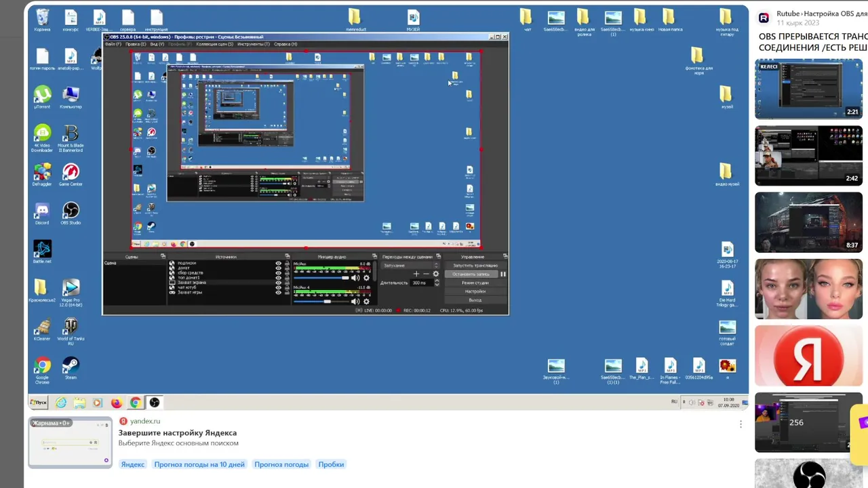Click the Жарнама ad thumbnail
This screenshot has width=868, height=488.
tap(70, 443)
